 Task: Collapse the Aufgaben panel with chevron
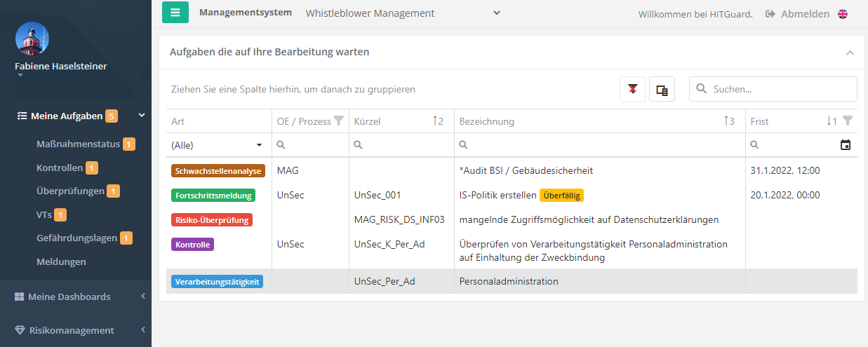(x=850, y=53)
